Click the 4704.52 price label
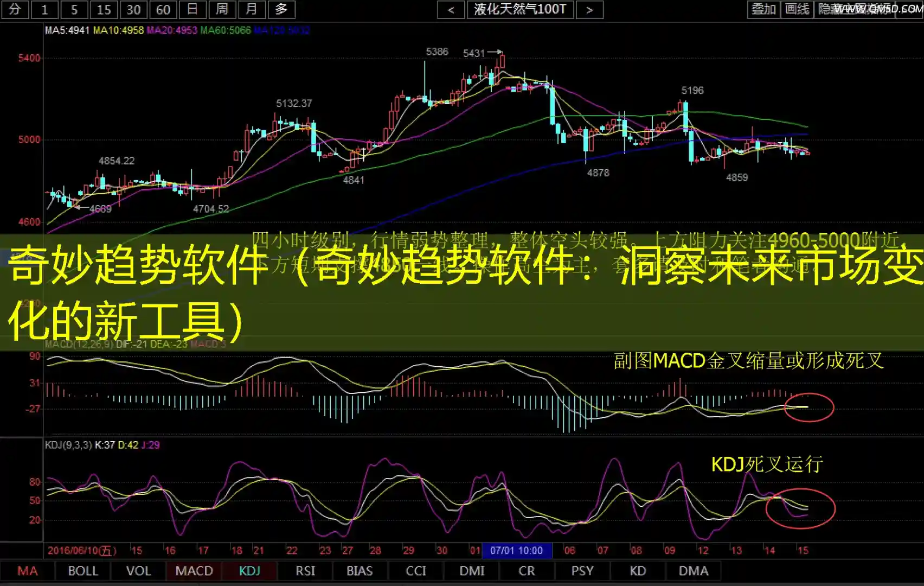 pos(211,209)
